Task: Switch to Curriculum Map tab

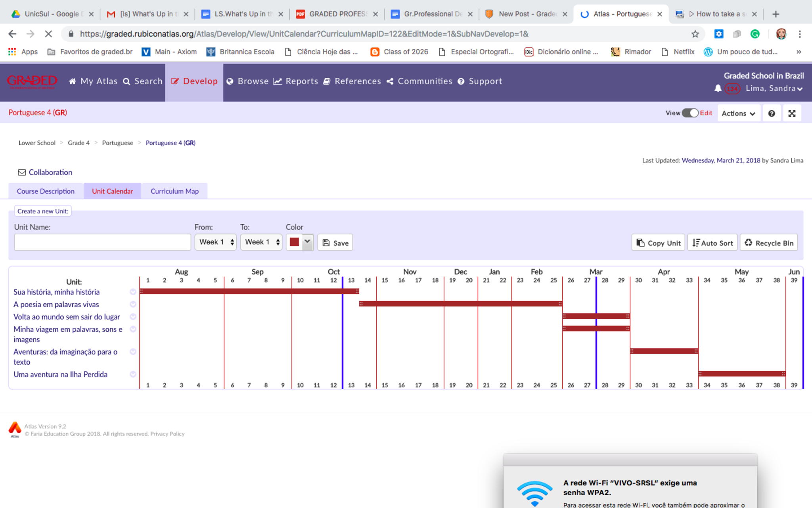Action: [174, 191]
